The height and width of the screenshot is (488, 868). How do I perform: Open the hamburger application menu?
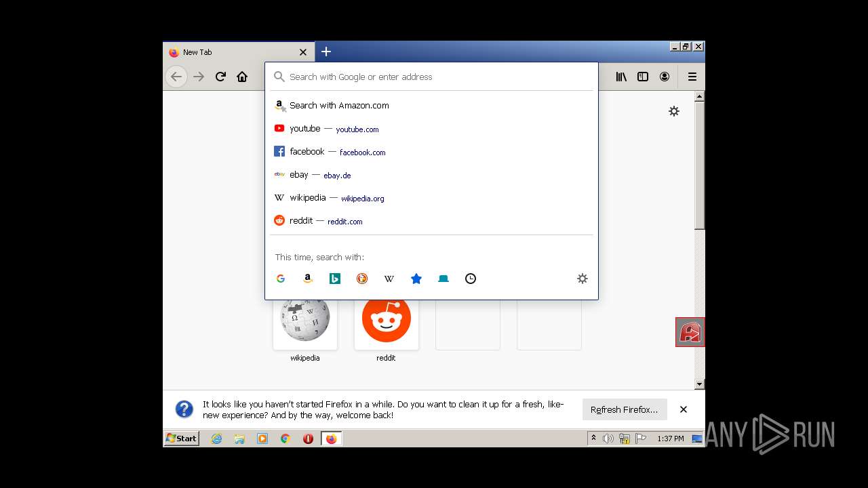click(692, 77)
